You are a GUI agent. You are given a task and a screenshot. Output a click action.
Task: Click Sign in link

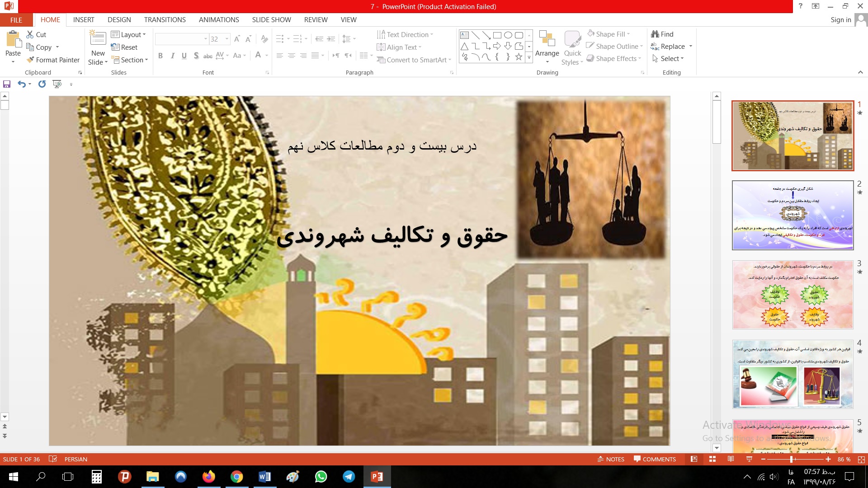(840, 20)
